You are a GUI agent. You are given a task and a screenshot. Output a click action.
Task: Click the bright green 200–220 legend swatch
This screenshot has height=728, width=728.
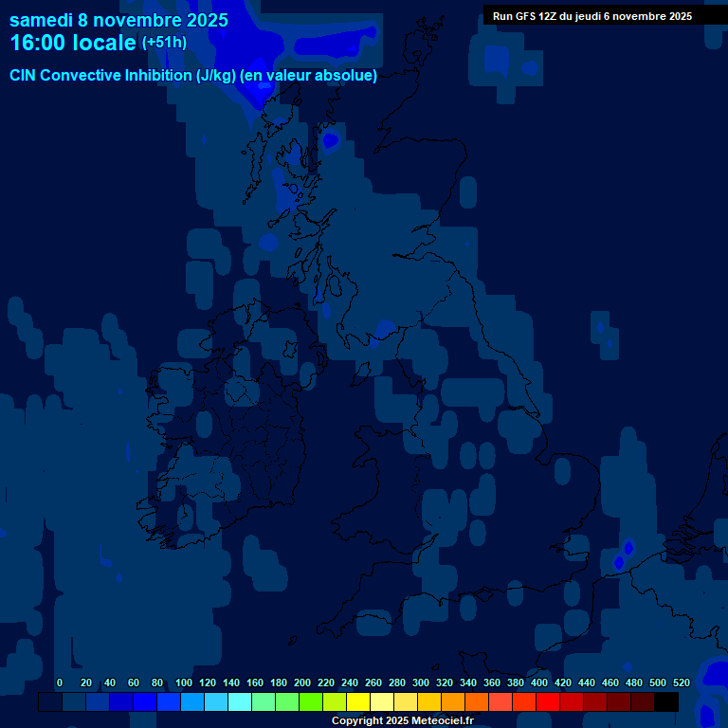[x=311, y=702]
